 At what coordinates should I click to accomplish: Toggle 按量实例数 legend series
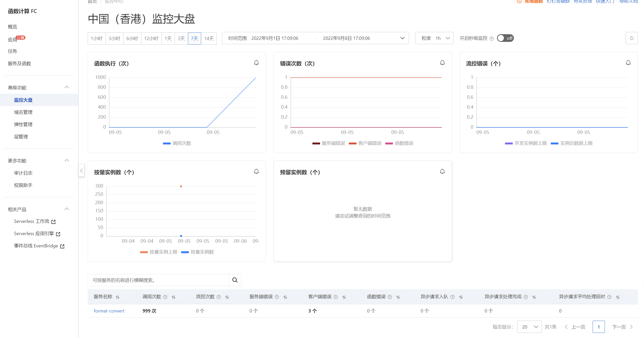pos(197,252)
